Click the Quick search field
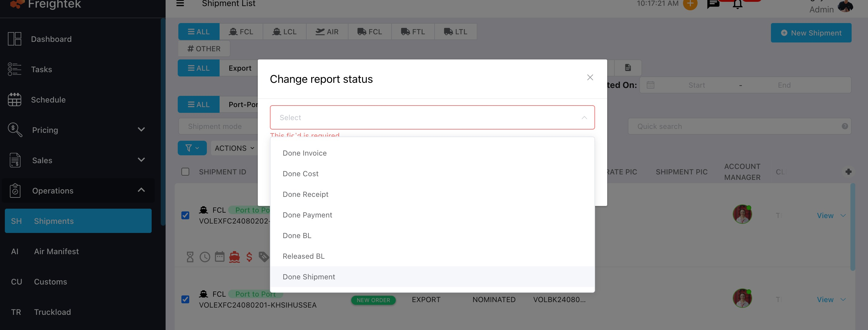868x330 pixels. tap(735, 126)
